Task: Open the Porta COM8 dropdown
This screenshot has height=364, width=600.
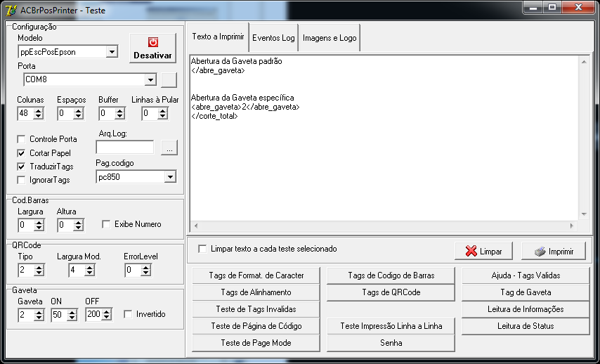Action: [x=150, y=79]
